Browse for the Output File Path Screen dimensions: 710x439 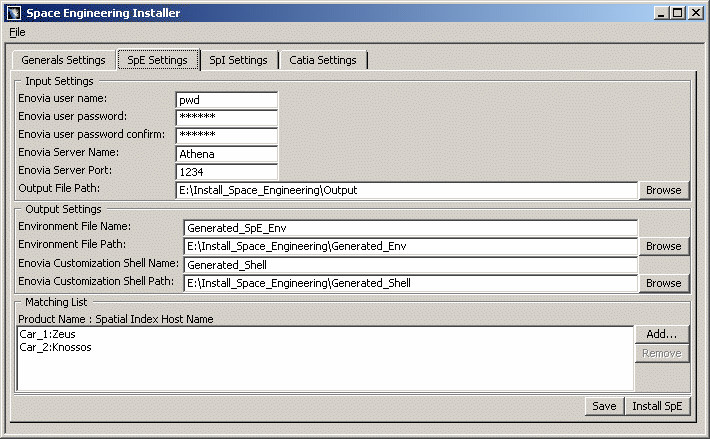tap(664, 190)
